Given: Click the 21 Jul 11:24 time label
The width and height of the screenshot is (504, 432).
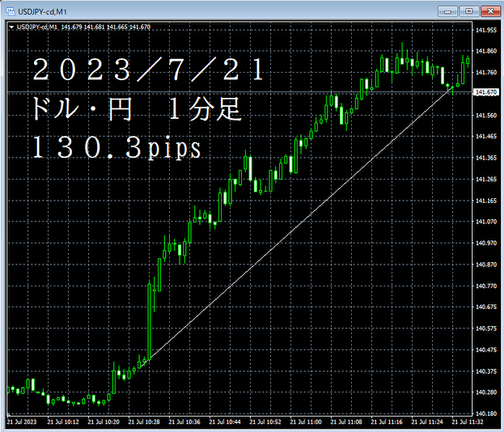Looking at the screenshot, I should tap(427, 421).
